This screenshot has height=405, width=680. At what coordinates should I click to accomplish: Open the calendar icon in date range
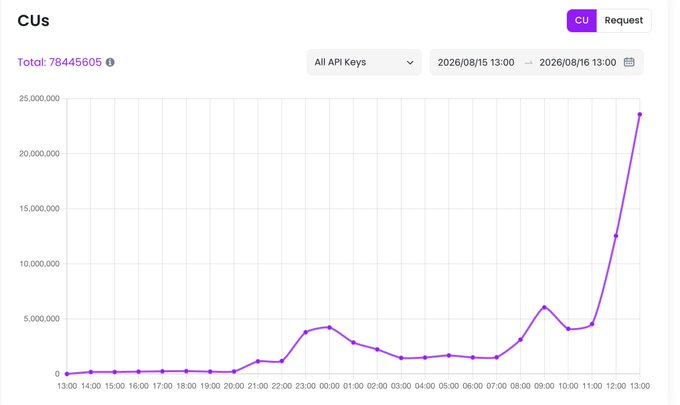coord(629,62)
